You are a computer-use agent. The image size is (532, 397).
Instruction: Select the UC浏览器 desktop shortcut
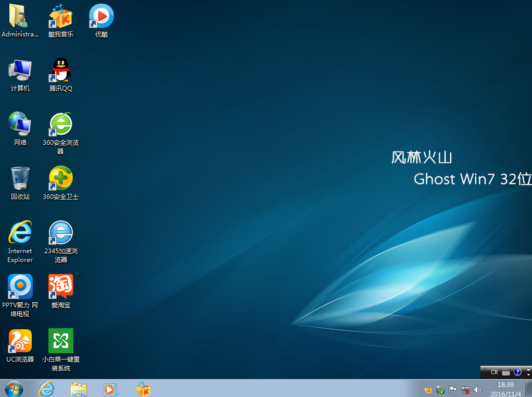pyautogui.click(x=20, y=346)
